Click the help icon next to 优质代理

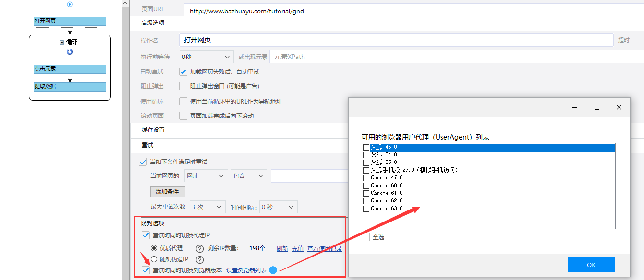(200, 248)
